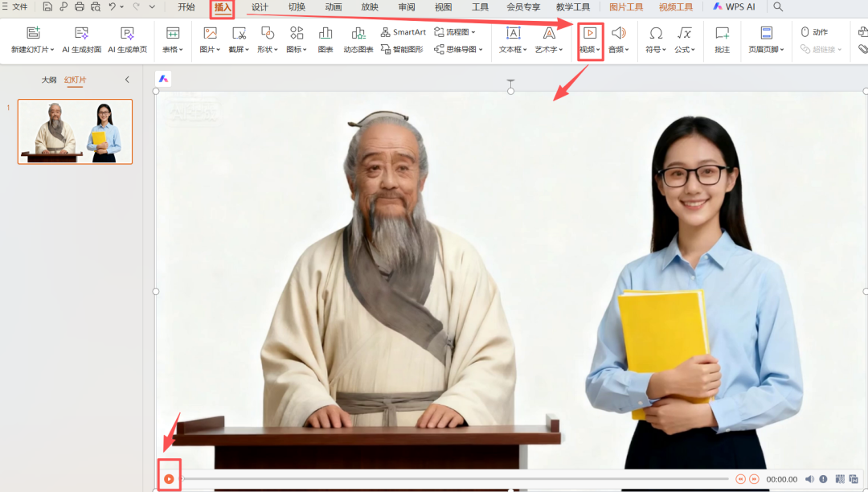Click the 批注 comment icon
The width and height of the screenshot is (868, 492).
(722, 34)
